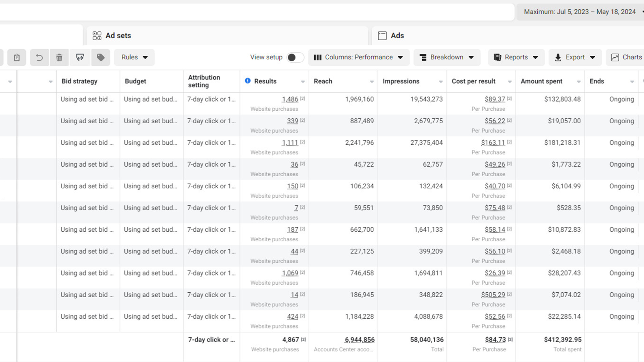Open the date range selector
The height and width of the screenshot is (362, 644).
[x=580, y=12]
